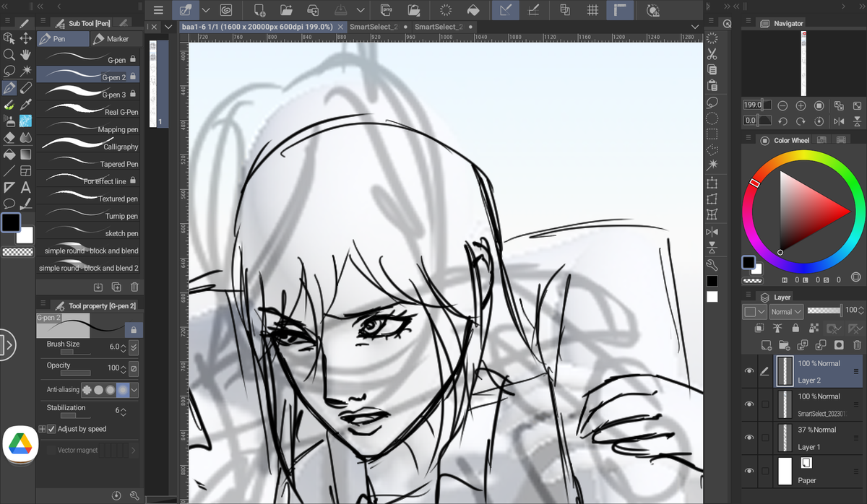Open the dropdown arrow beside Save icon
Image resolution: width=867 pixels, height=504 pixels.
(359, 11)
